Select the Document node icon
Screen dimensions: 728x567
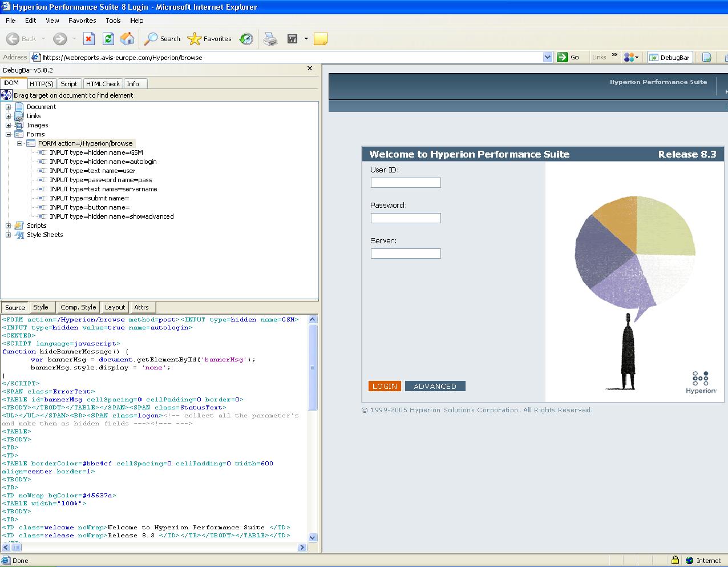pos(19,107)
